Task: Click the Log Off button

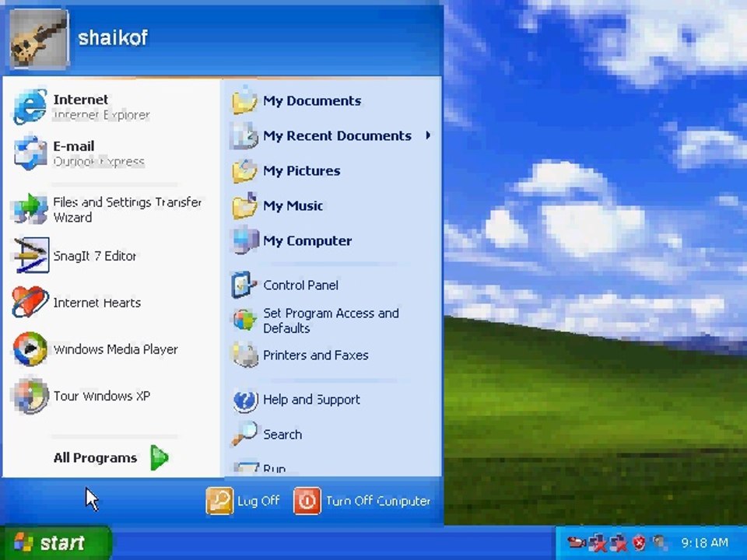Action: [x=244, y=501]
